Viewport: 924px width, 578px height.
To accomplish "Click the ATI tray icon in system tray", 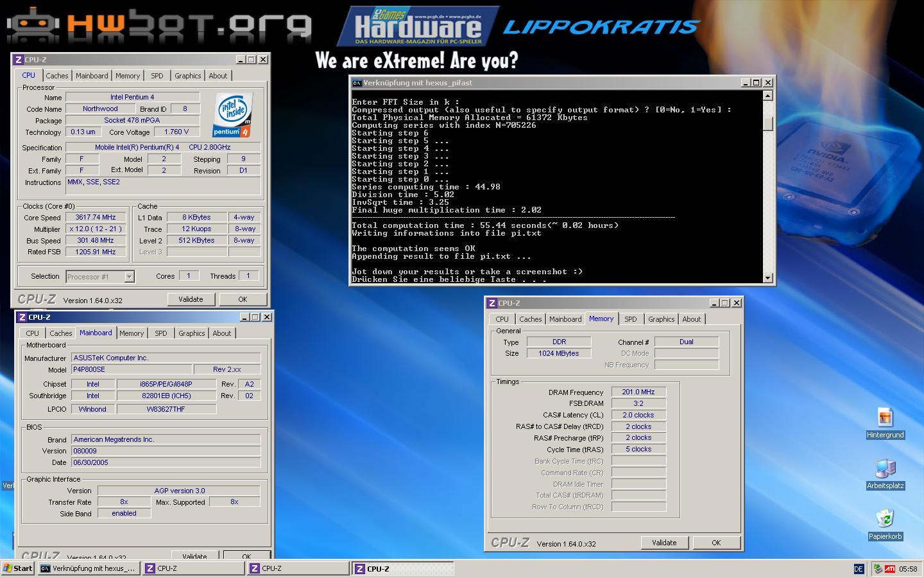I will 890,569.
